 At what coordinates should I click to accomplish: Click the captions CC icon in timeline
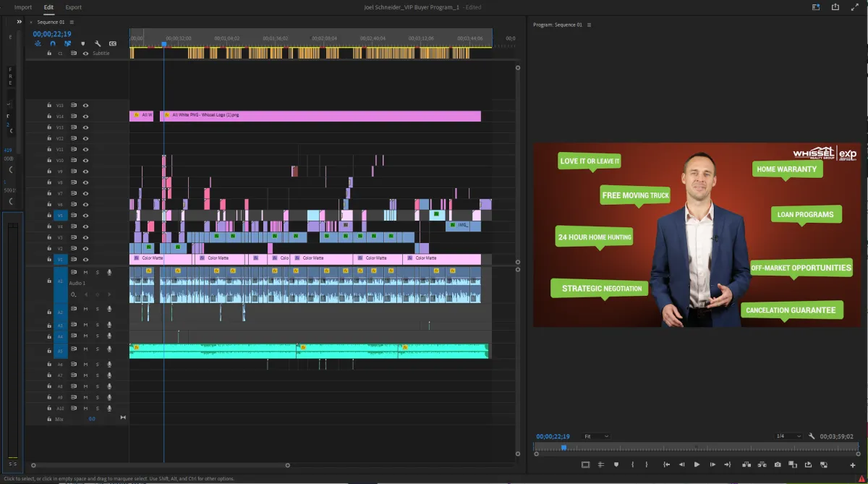[x=113, y=43]
